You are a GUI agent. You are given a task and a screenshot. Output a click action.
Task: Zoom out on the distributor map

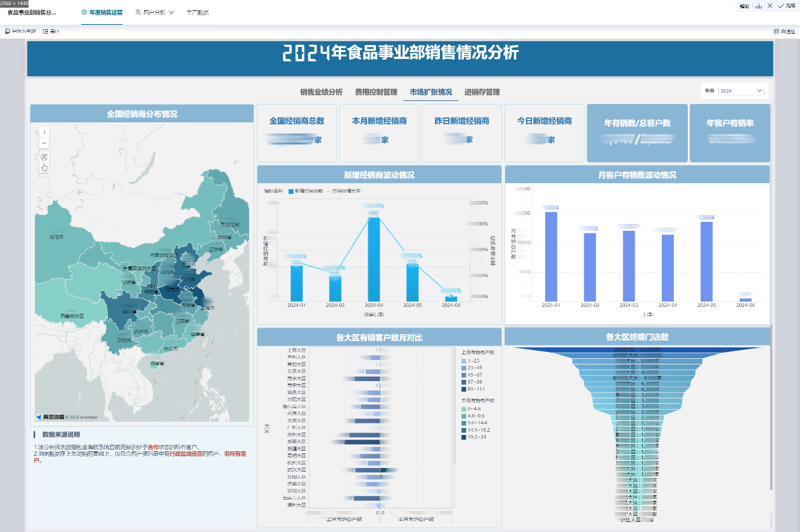(44, 143)
